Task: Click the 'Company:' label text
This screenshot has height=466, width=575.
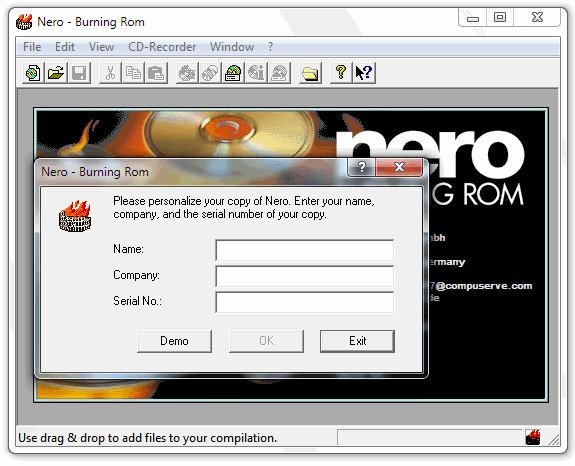Action: 136,275
